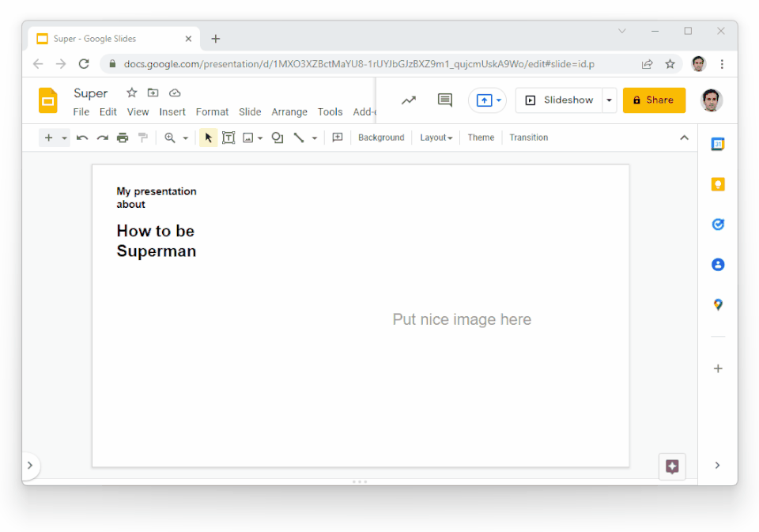Click the Transition button
Viewport: 759px width, 532px height.
(529, 138)
